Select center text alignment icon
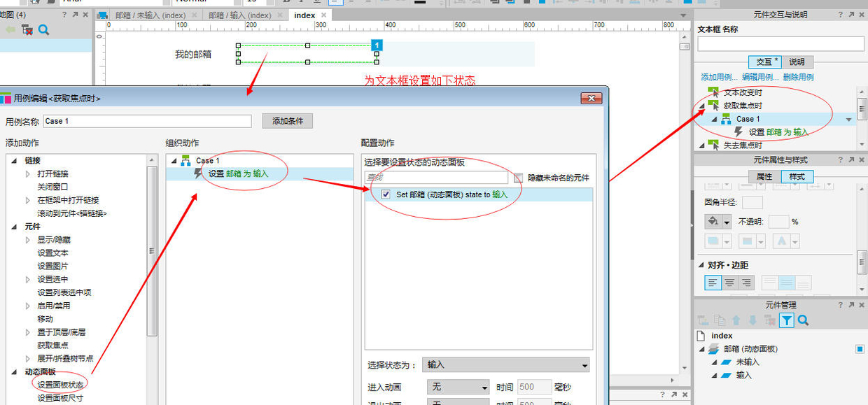The height and width of the screenshot is (405, 868). pos(730,283)
